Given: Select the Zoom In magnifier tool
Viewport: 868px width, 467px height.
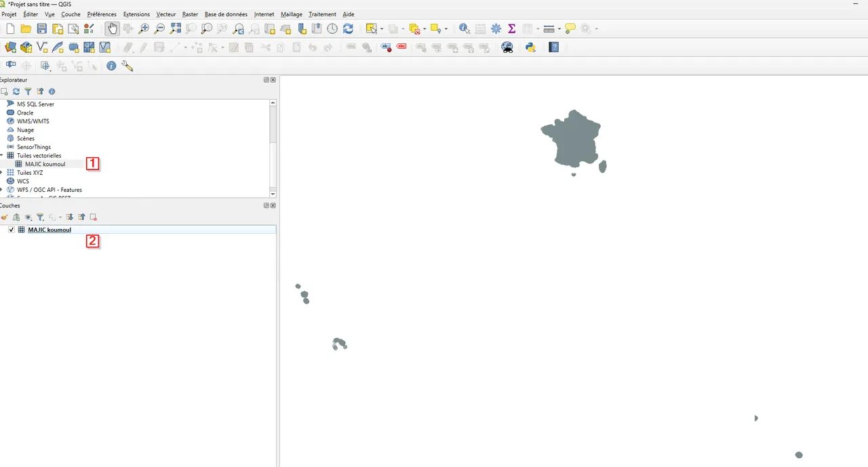Looking at the screenshot, I should click(x=144, y=28).
